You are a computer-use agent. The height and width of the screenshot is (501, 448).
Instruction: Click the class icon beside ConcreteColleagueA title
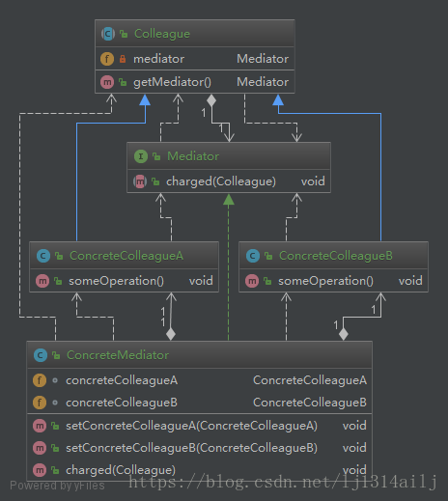tap(43, 256)
